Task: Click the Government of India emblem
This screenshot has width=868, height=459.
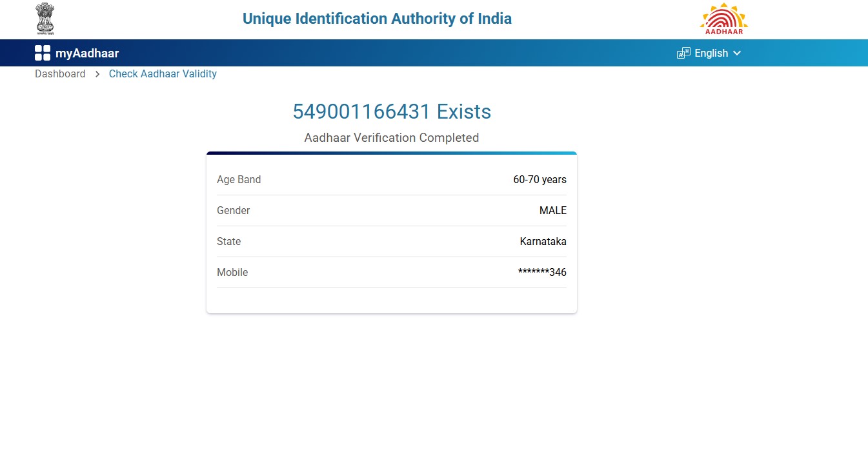Action: coord(45,19)
